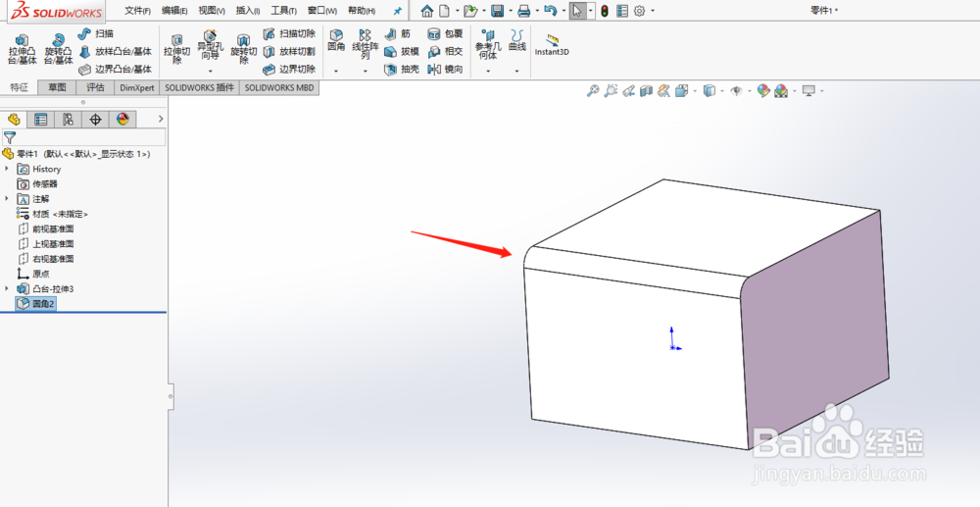The width and height of the screenshot is (980, 507).
Task: Click the Edit appearance color ball icon
Action: 763,91
